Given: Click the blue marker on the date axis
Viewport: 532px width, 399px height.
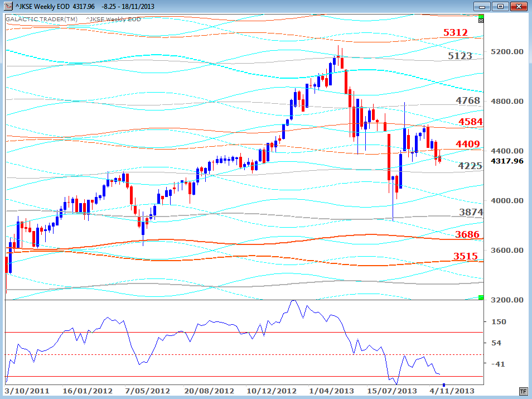Looking at the screenshot, I should pyautogui.click(x=444, y=385).
